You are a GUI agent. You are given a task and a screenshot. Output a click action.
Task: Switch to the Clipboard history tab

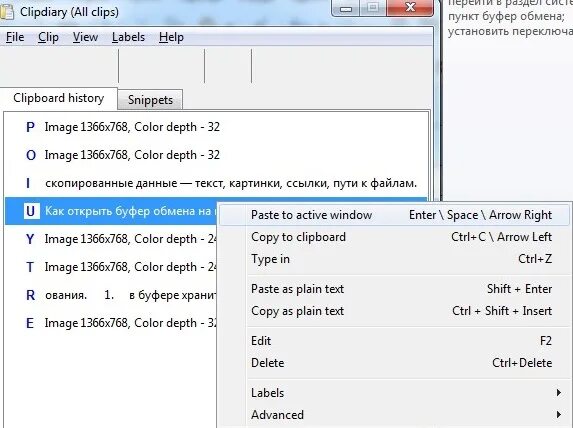point(58,98)
